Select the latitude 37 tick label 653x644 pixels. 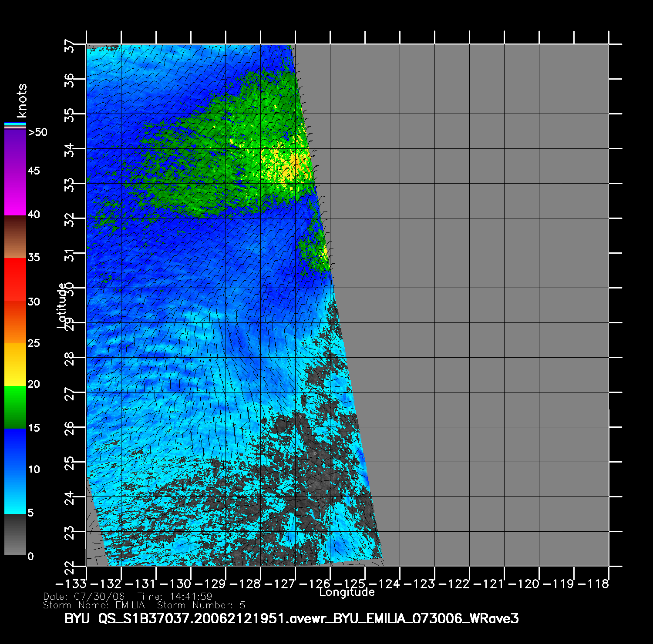coord(70,45)
